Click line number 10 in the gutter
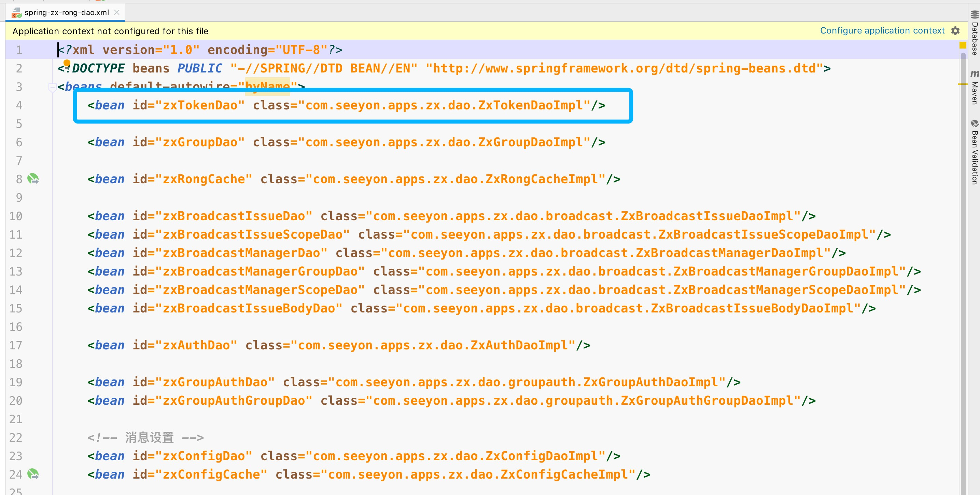This screenshot has height=495, width=980. [x=16, y=216]
